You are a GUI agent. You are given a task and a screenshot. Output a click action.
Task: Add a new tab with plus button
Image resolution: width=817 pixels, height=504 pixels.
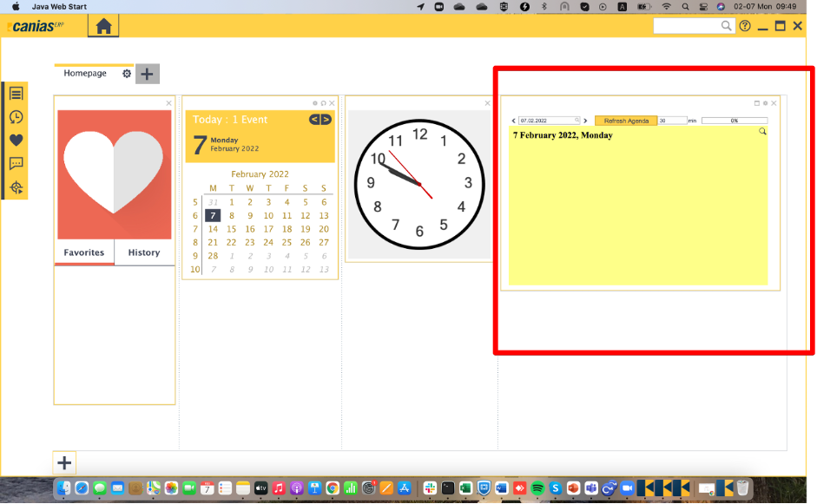pyautogui.click(x=147, y=74)
